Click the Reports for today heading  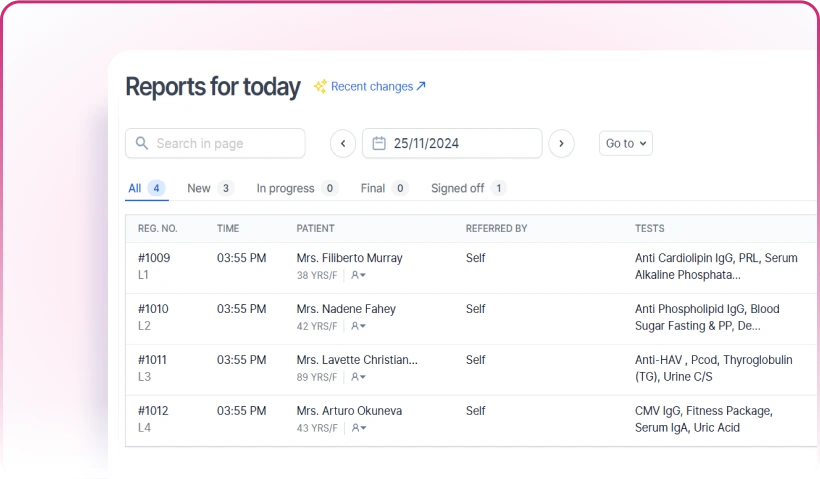click(x=213, y=87)
